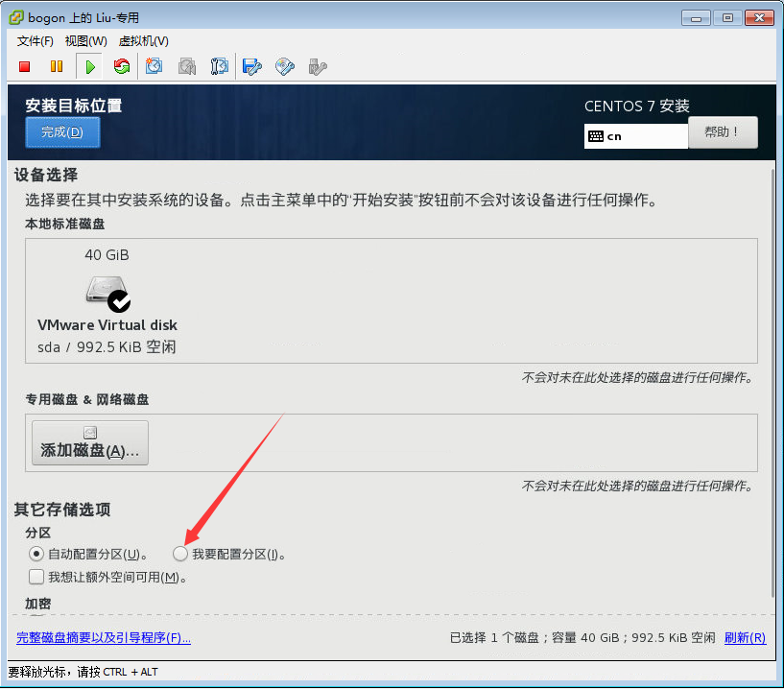Image resolution: width=784 pixels, height=689 pixels.
Task: Select 我要配置分区(I) radio button
Action: [x=180, y=554]
